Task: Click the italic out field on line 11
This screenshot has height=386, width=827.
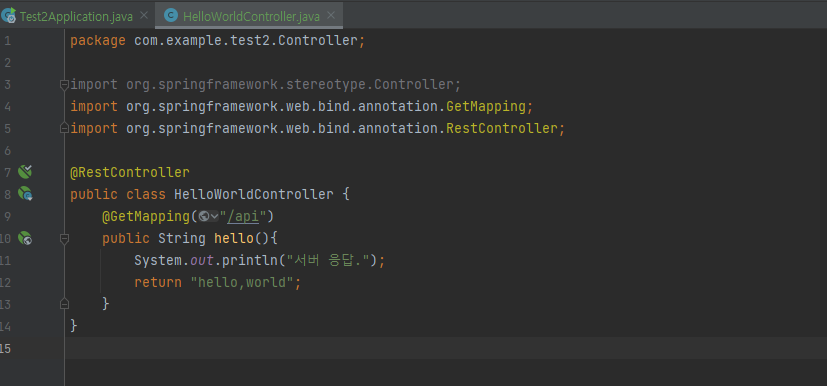Action: 202,260
